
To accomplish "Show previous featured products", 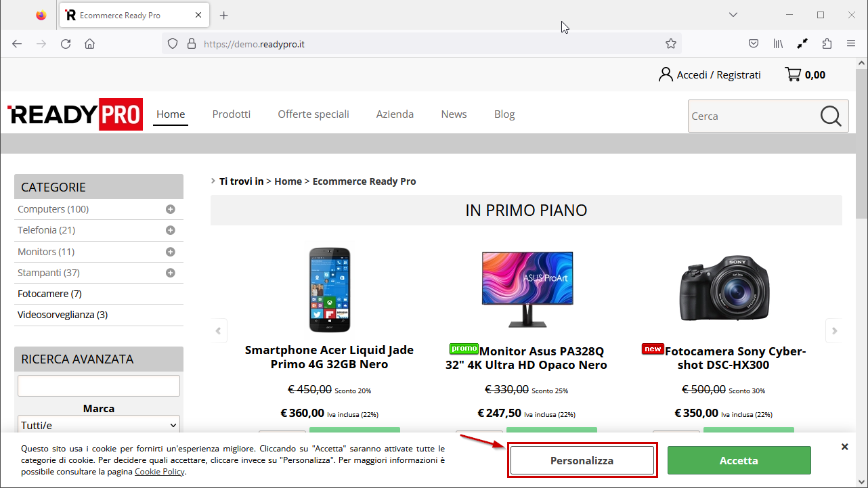I will click(x=218, y=331).
